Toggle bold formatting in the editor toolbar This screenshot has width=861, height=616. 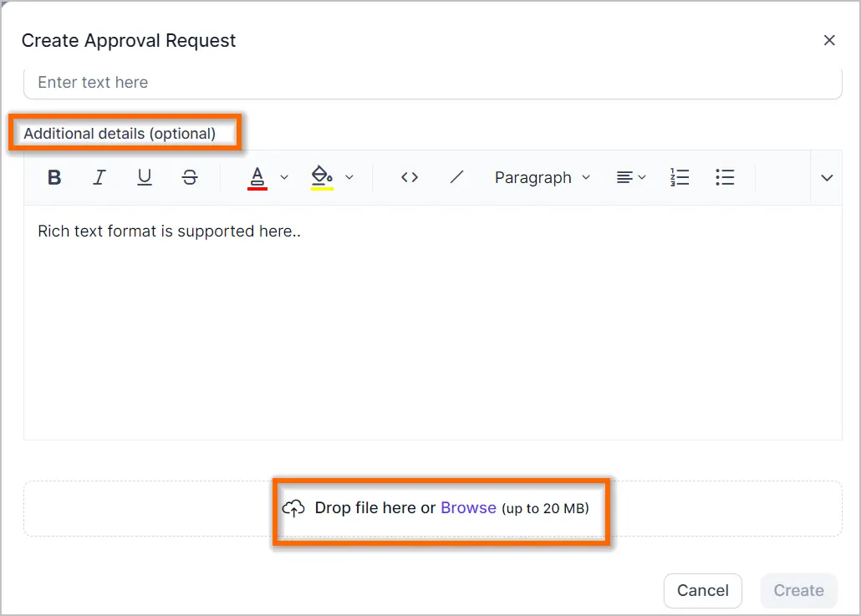pos(54,177)
